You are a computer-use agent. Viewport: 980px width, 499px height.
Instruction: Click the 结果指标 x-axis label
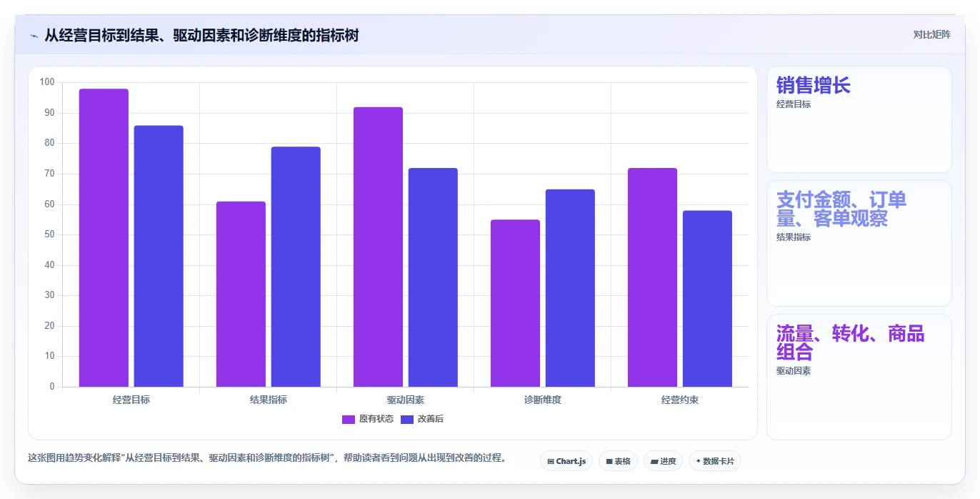269,400
